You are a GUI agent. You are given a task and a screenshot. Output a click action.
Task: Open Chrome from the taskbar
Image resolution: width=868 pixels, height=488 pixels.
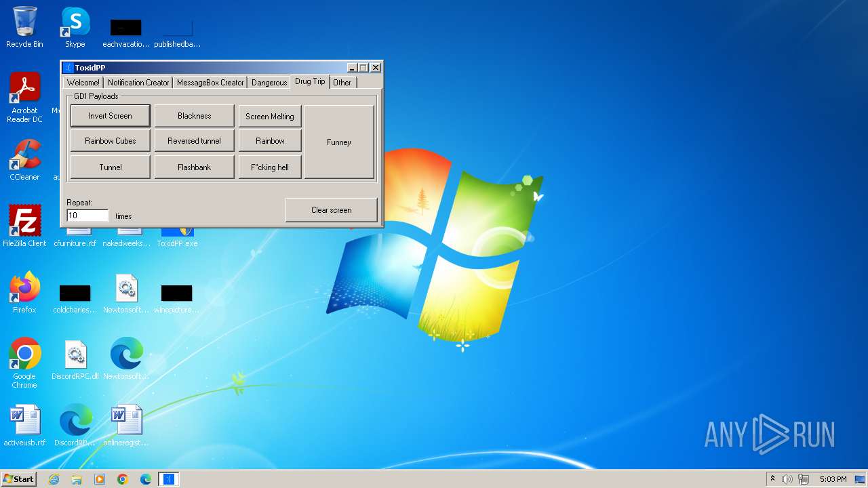click(x=123, y=479)
